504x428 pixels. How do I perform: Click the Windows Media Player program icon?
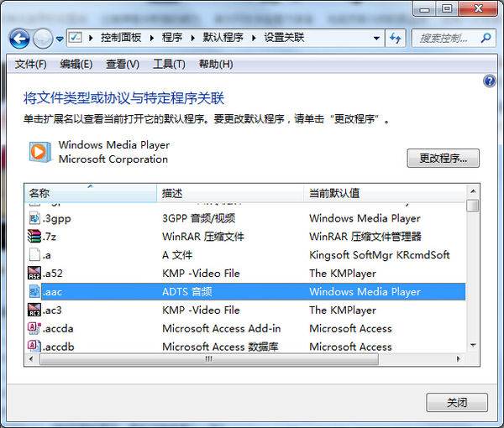coord(39,152)
